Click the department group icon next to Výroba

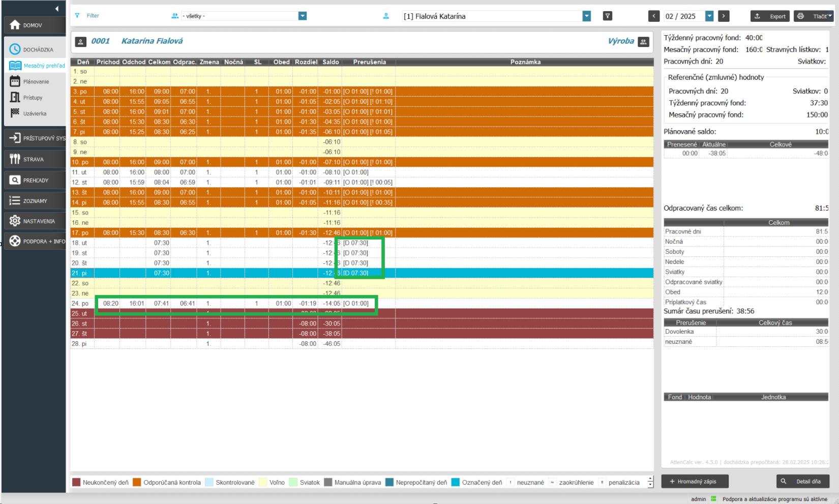644,42
